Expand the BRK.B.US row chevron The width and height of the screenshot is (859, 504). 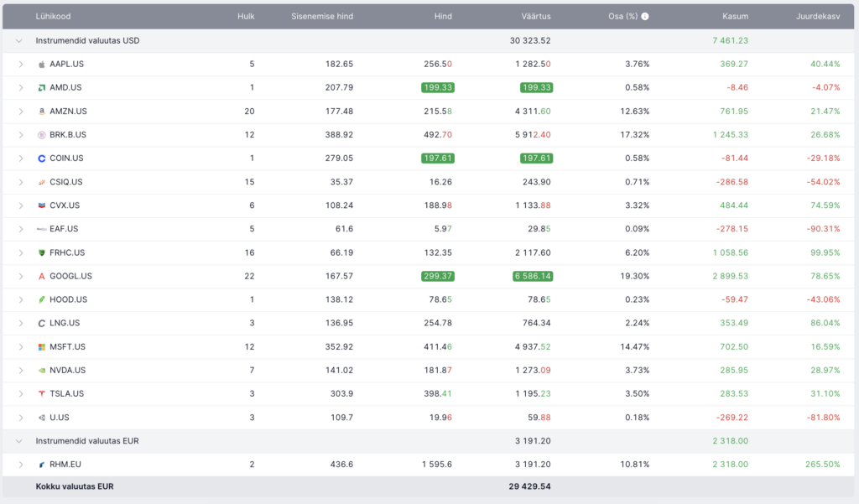point(21,134)
